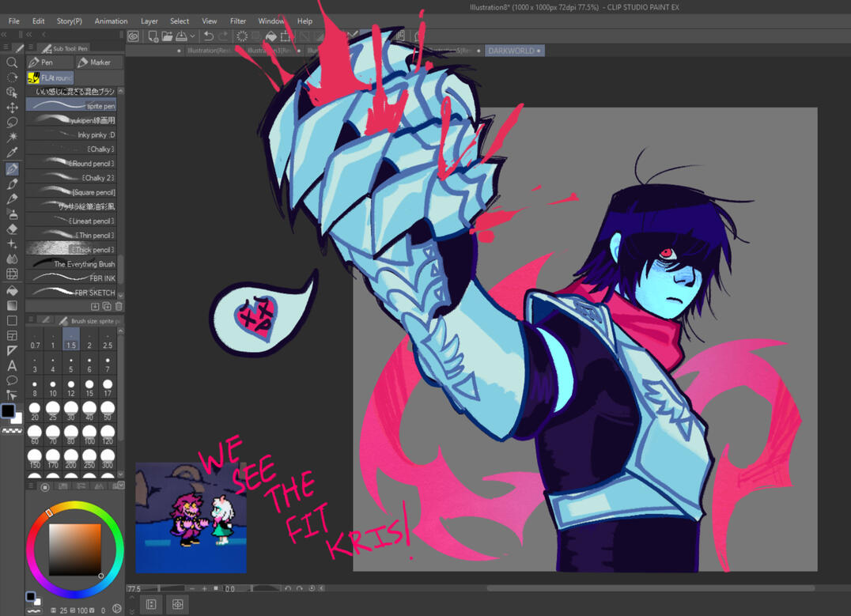Switch to the Pen sub tool group
851x616 pixels.
(x=49, y=62)
